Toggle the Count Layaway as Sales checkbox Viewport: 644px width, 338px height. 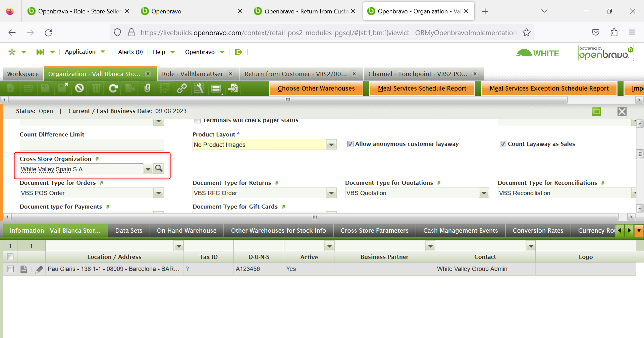tap(503, 144)
